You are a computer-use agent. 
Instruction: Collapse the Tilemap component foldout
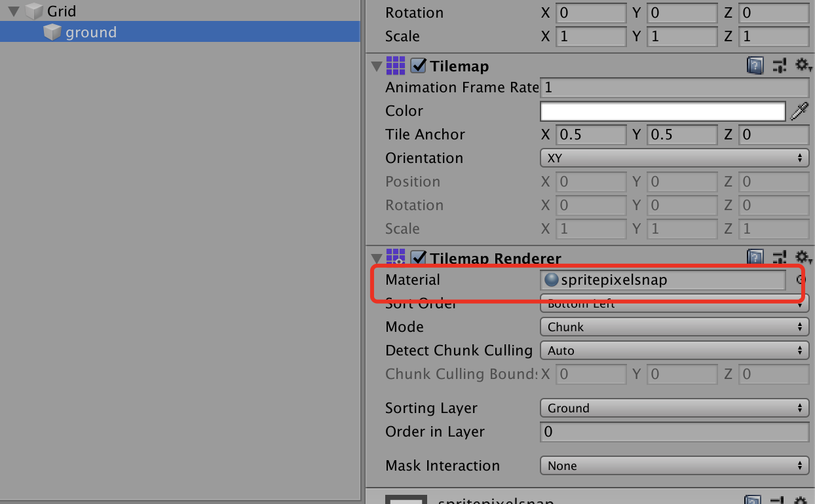377,65
